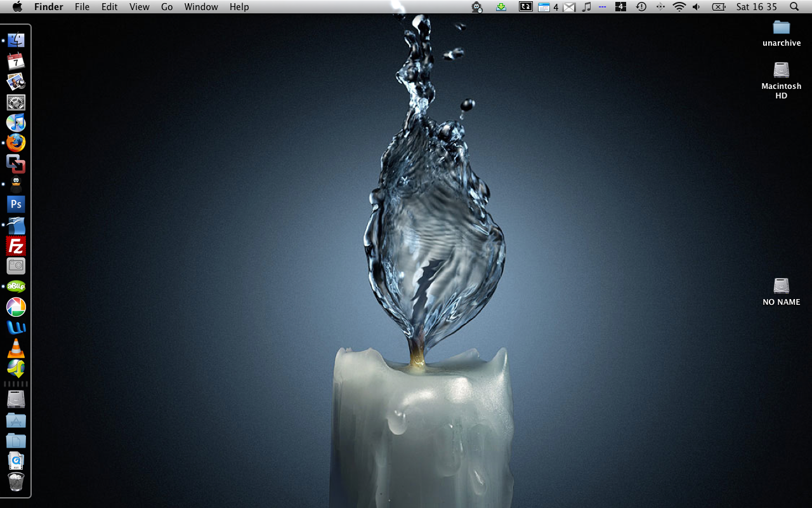This screenshot has width=812, height=508.
Task: Open Picasa from the dock
Action: 16,307
